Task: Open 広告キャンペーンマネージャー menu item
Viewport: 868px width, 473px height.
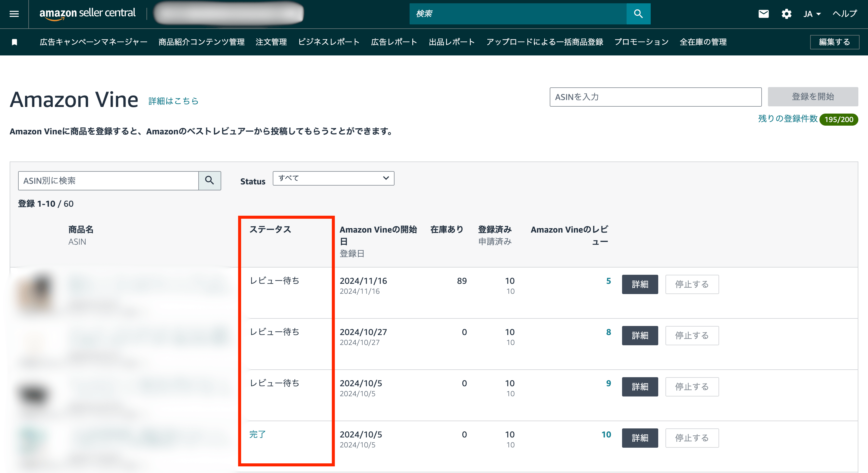Action: [x=93, y=42]
